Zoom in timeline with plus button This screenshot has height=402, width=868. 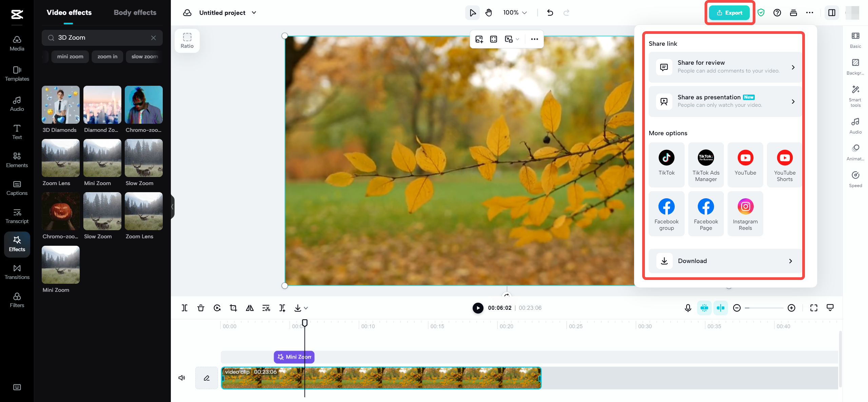click(791, 308)
